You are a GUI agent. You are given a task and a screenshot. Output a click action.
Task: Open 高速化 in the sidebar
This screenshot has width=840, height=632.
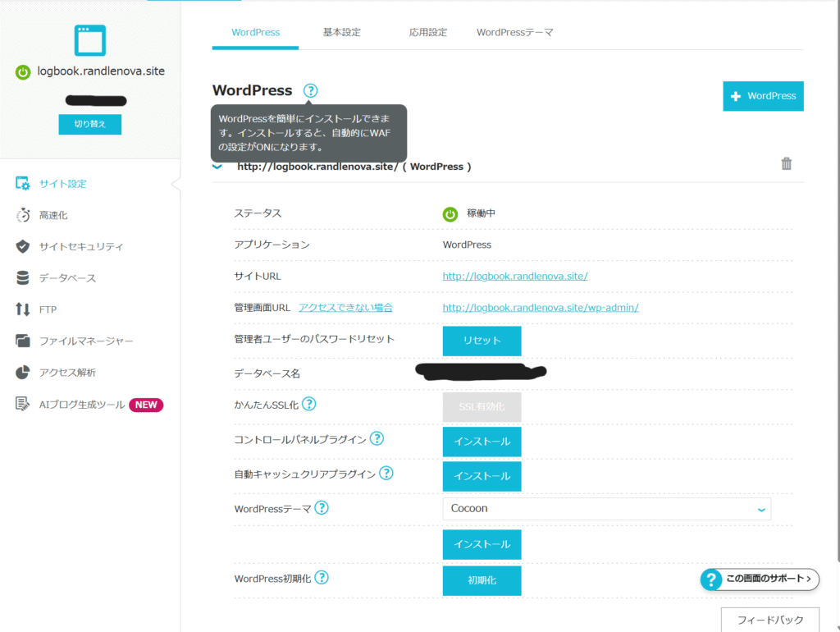pos(53,215)
